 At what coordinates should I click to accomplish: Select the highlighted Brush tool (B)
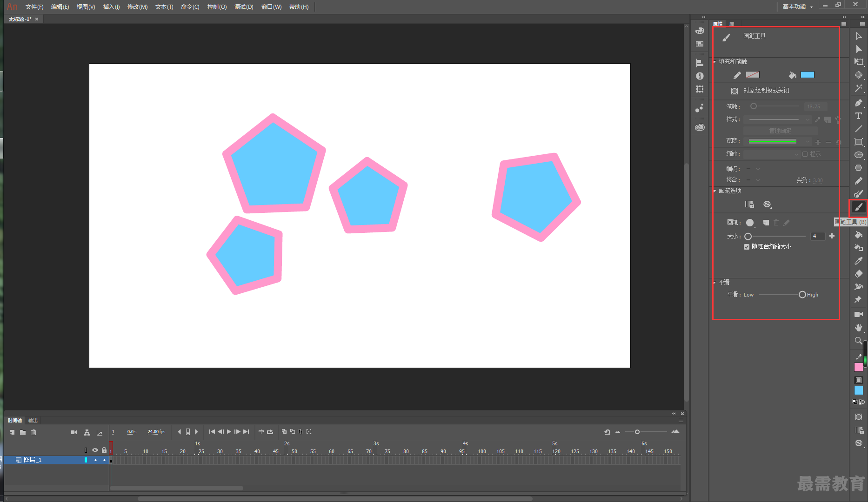point(859,207)
